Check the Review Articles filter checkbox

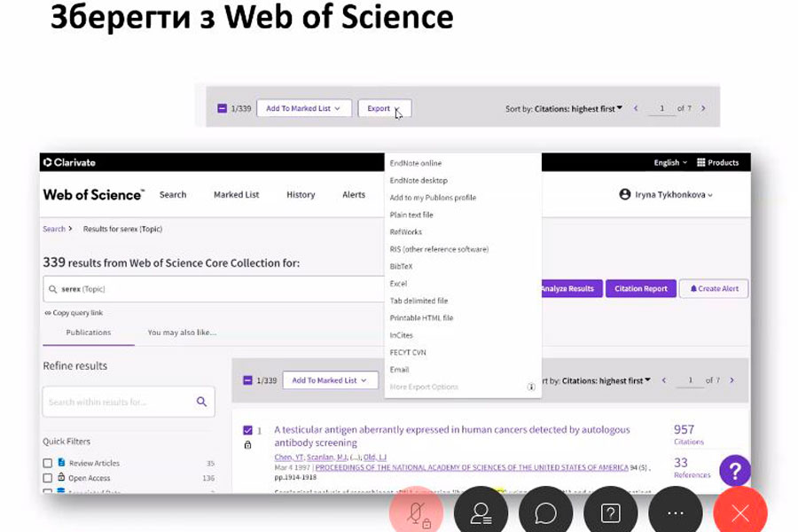coord(48,463)
